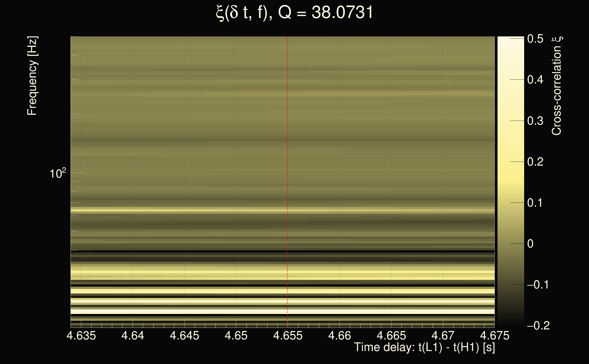This screenshot has height=364, width=589.
Task: Select the 4.67 time delay tick label
Action: pyautogui.click(x=443, y=336)
